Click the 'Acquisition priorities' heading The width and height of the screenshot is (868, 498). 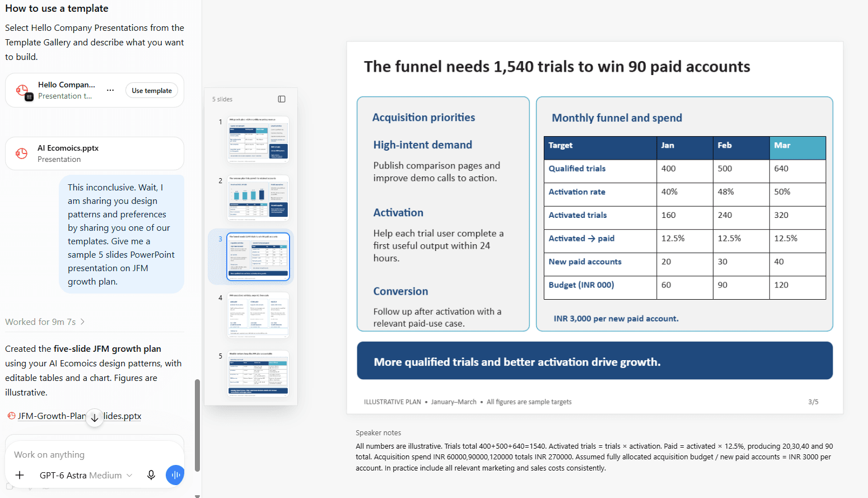tap(423, 117)
